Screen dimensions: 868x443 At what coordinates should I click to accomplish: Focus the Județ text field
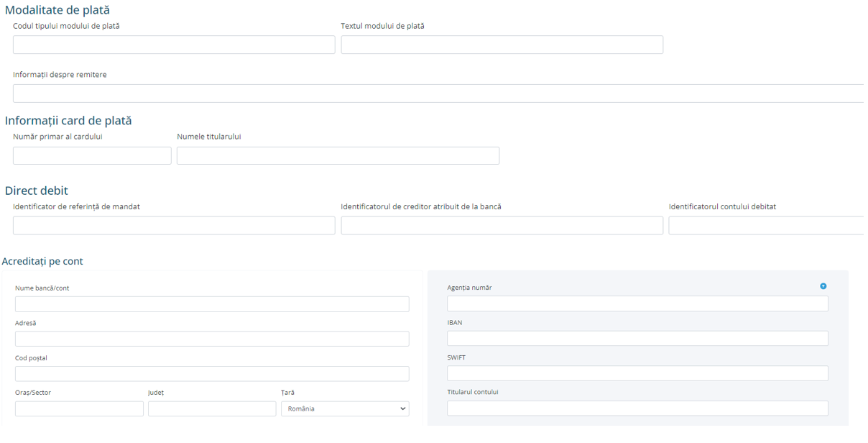click(x=212, y=408)
